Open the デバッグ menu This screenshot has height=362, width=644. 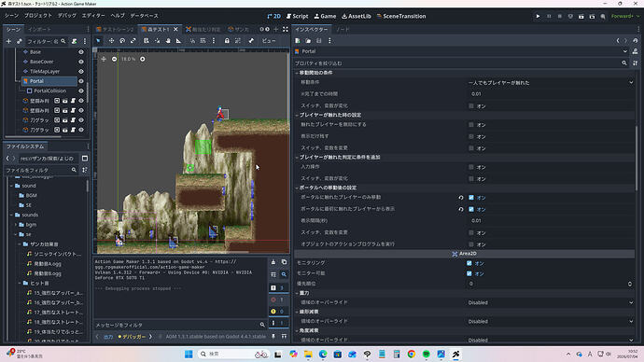tap(67, 16)
